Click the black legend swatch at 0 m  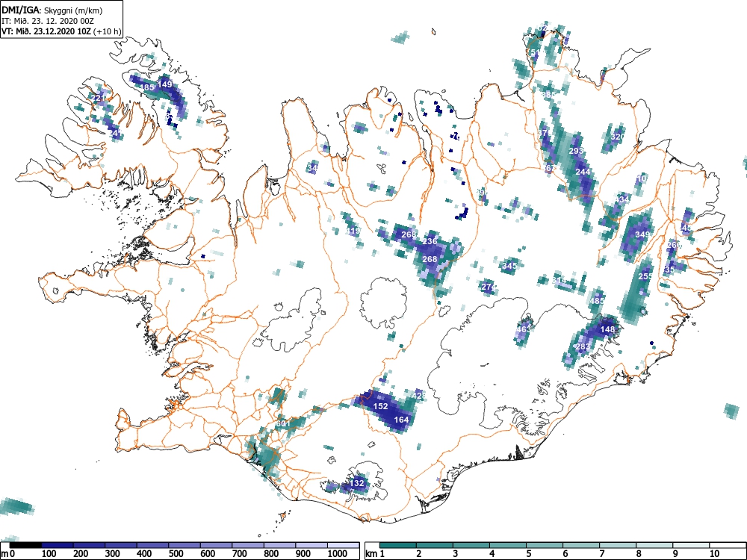[25, 545]
